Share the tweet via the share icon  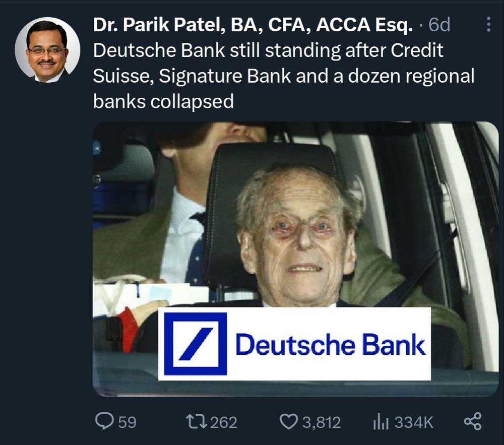tap(472, 421)
